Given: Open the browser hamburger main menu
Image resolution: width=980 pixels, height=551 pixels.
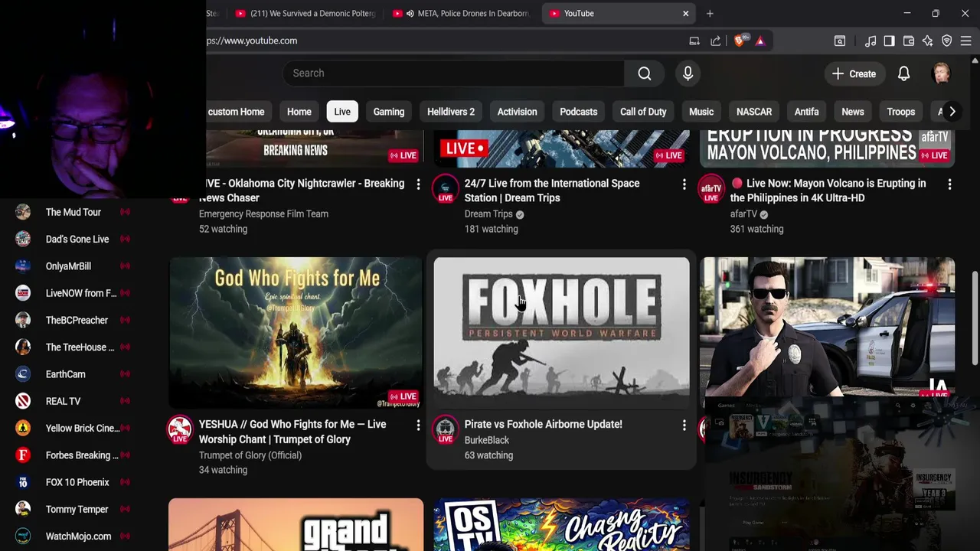Looking at the screenshot, I should coord(966,41).
